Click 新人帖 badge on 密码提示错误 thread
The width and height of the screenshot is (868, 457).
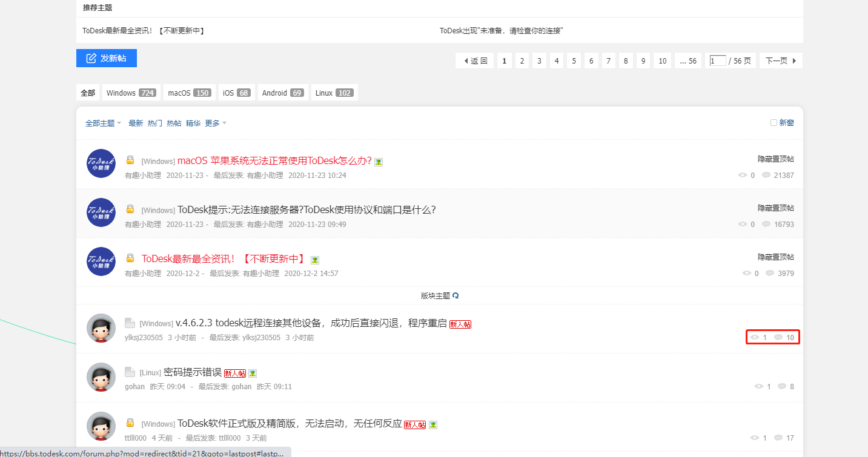pyautogui.click(x=235, y=373)
